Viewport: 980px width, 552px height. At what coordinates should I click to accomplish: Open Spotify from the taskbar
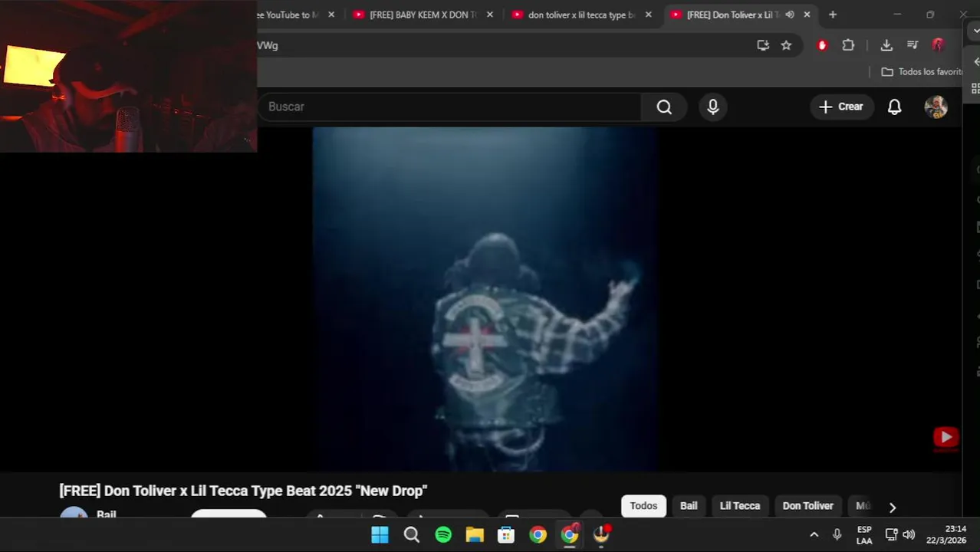tap(443, 535)
